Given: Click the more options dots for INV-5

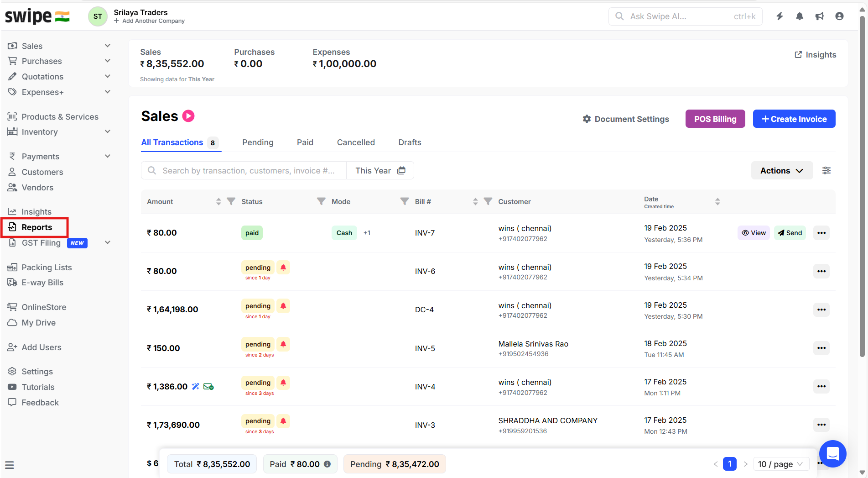Looking at the screenshot, I should point(821,348).
